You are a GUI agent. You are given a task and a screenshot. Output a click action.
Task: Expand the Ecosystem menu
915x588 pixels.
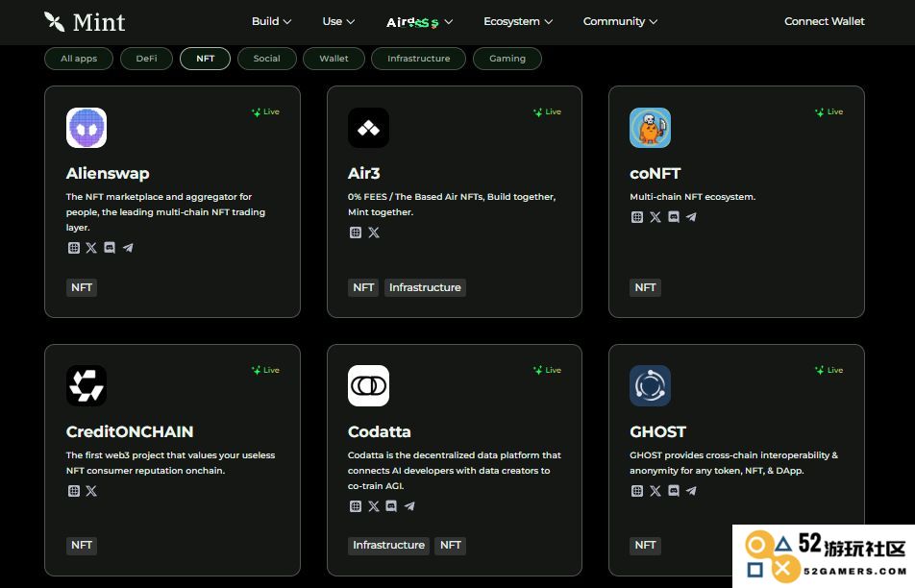518,21
